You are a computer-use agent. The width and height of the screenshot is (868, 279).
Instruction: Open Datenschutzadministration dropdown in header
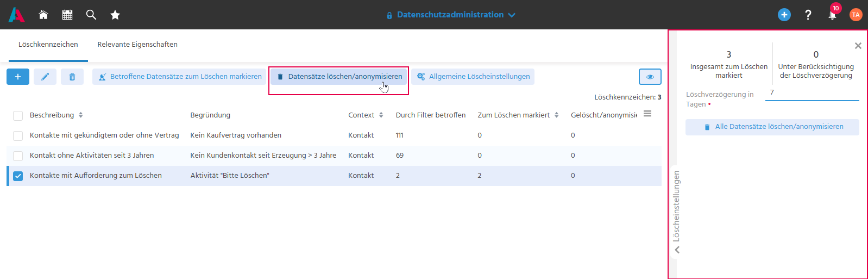pos(451,15)
